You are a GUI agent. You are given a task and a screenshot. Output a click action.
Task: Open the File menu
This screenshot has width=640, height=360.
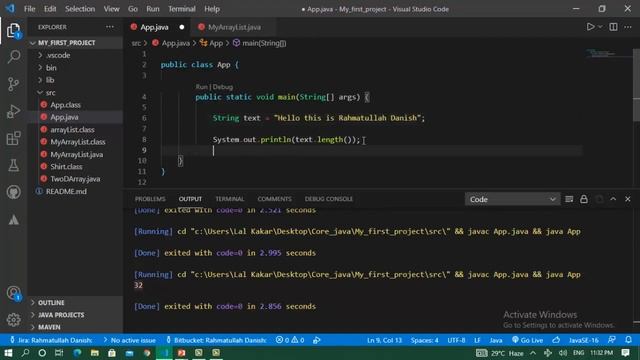coord(29,9)
